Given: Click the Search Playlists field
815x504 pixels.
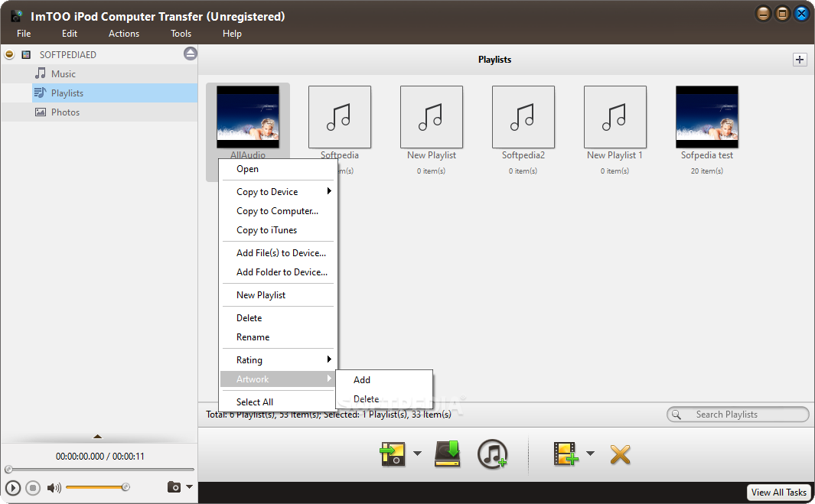Looking at the screenshot, I should point(738,414).
